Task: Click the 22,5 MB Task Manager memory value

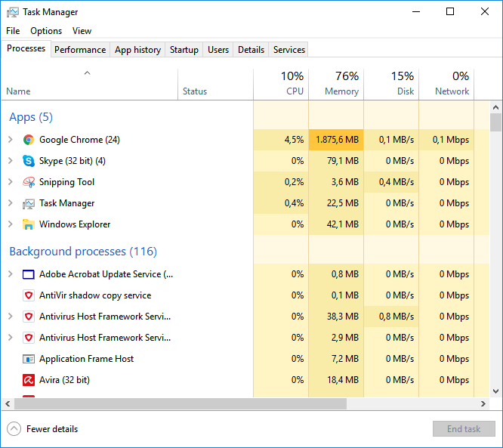Action: click(x=343, y=203)
